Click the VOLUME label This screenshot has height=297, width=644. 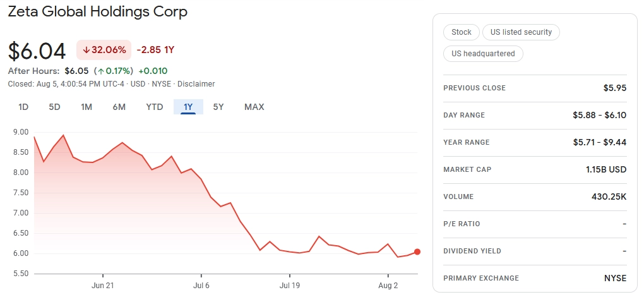(x=458, y=197)
